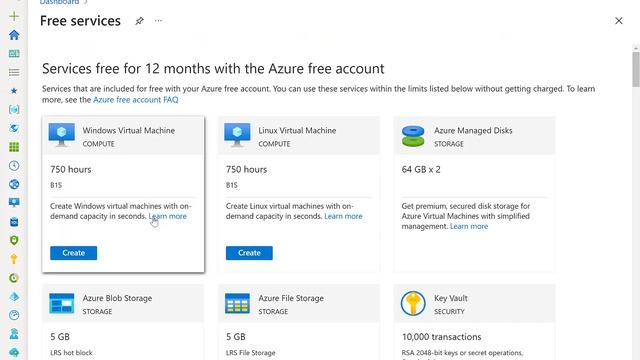
Task: Click B1S under Linux Virtual Machine
Action: coord(231,185)
